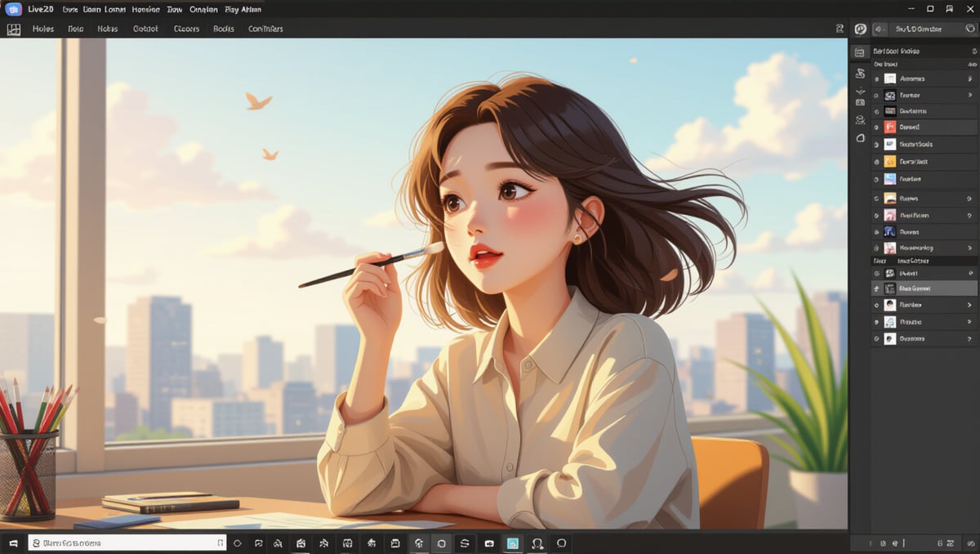Hide the layer with the orange thumbnail
This screenshot has height=554, width=980.
877,162
